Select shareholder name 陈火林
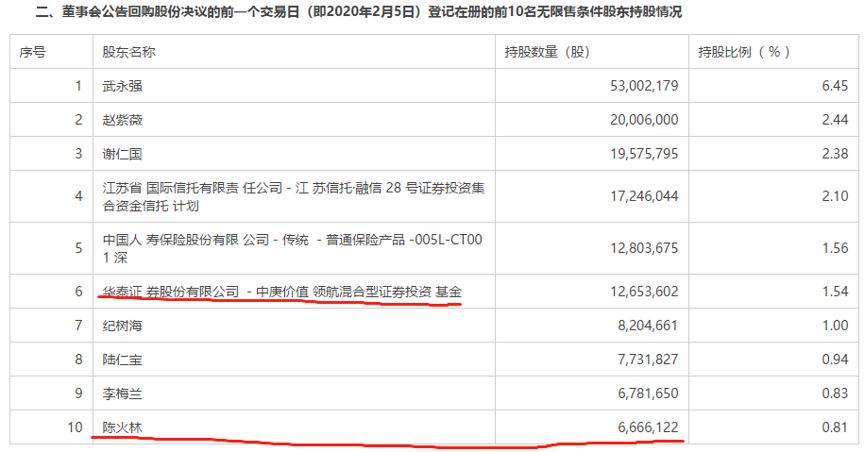865x452 pixels. click(122, 427)
